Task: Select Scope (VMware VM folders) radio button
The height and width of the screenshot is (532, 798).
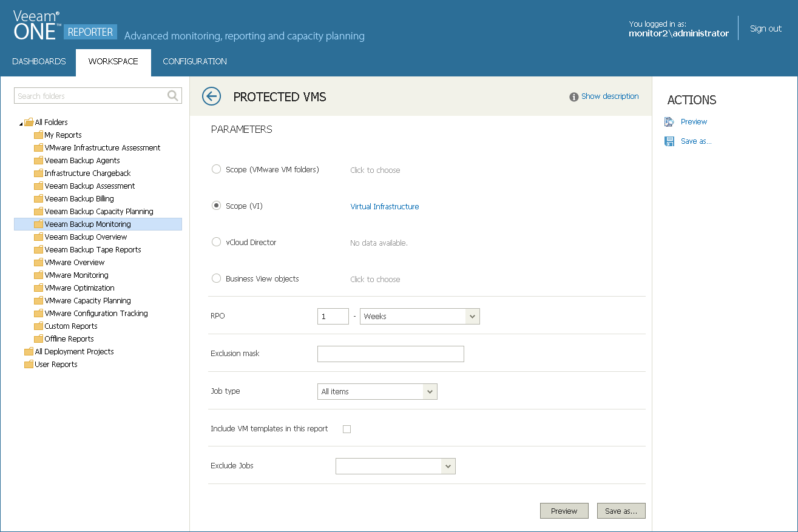Action: coord(216,169)
